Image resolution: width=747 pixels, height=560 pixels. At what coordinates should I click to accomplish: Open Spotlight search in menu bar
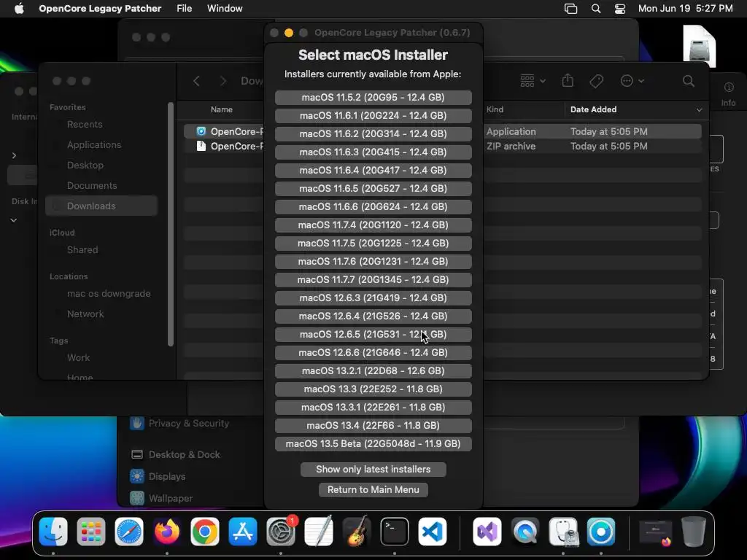595,9
